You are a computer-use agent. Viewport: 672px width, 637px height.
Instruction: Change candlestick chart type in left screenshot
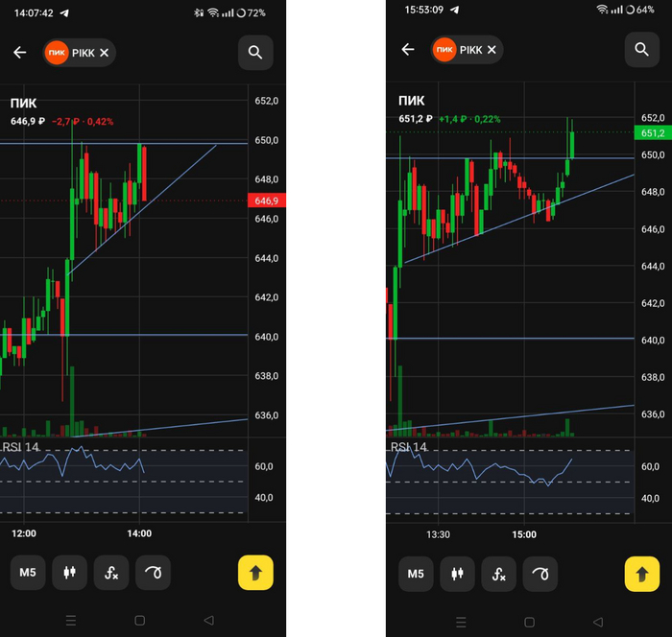point(69,573)
